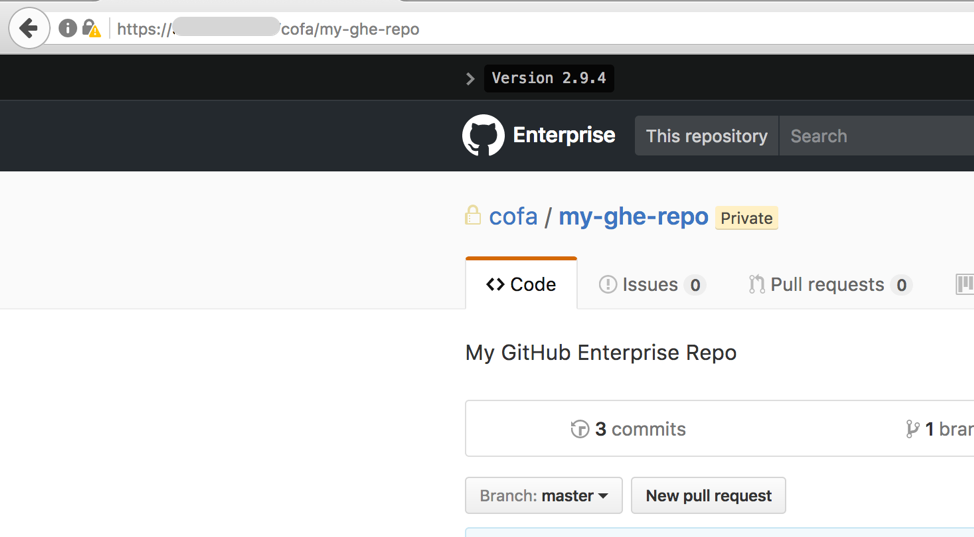Image resolution: width=974 pixels, height=537 pixels.
Task: View the 1 branch link
Action: pos(939,429)
